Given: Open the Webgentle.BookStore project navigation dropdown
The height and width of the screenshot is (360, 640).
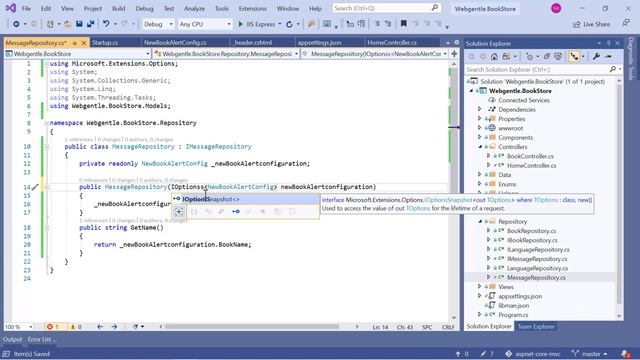Looking at the screenshot, I should click(78, 53).
